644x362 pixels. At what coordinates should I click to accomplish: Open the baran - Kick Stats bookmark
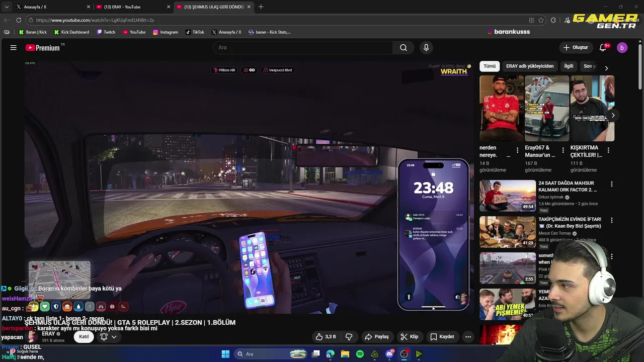click(x=270, y=32)
